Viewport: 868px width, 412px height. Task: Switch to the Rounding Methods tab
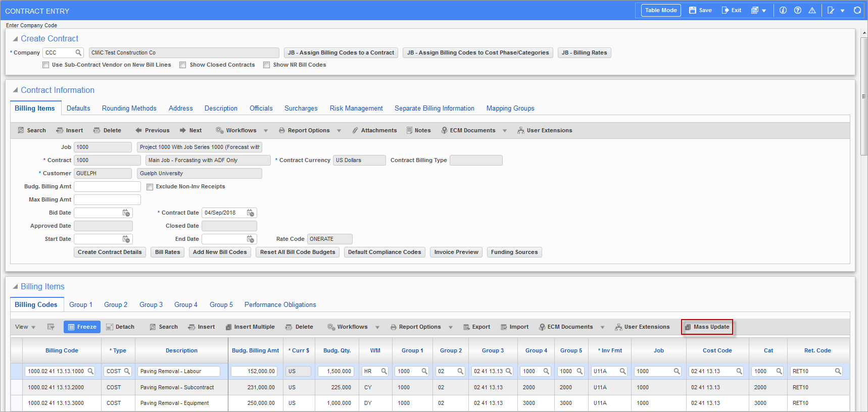tap(129, 108)
